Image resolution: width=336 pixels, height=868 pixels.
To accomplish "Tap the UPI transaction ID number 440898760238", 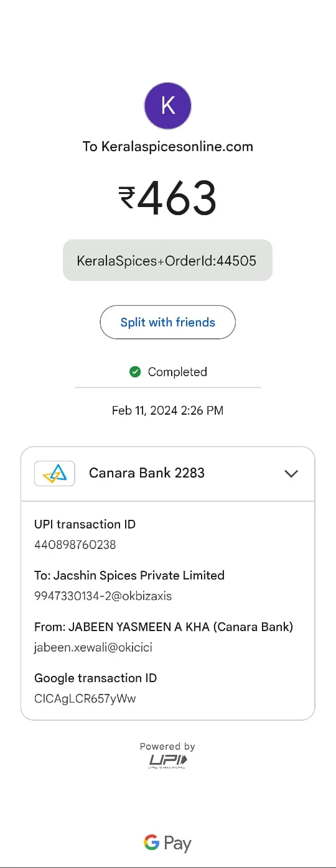I will pos(75,545).
